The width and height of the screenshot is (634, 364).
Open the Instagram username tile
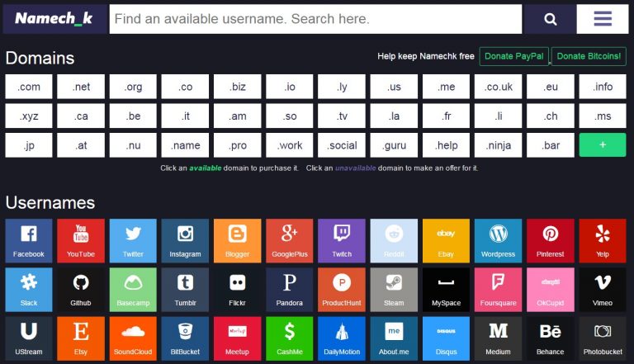click(x=185, y=241)
